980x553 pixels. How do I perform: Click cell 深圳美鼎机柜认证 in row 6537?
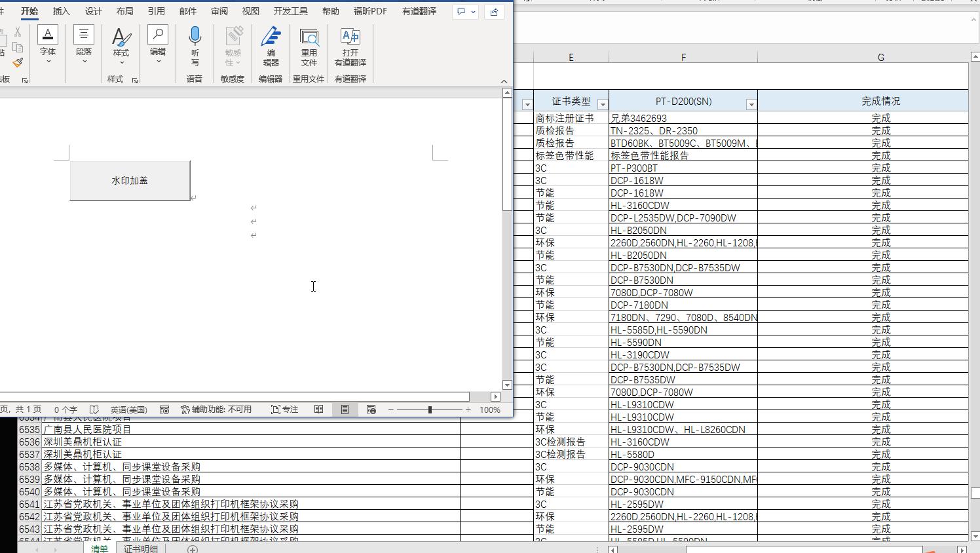(251, 455)
